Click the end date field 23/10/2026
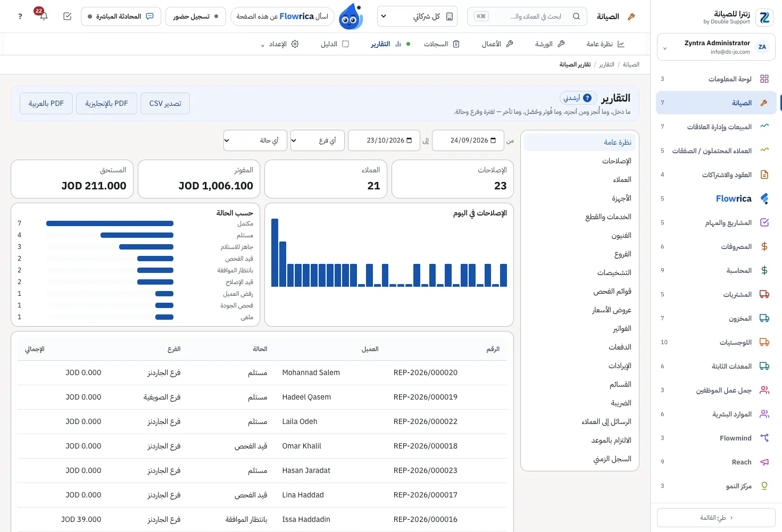 (x=384, y=140)
